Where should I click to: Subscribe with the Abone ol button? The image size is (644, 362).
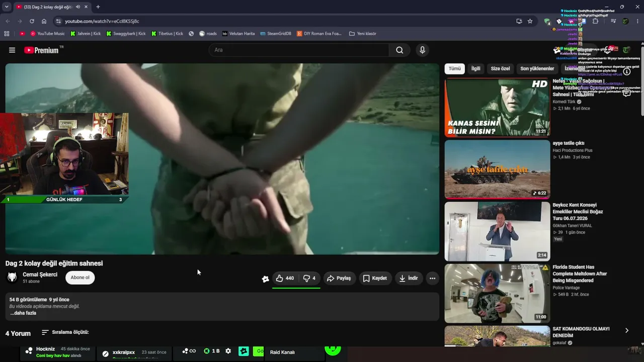80,278
